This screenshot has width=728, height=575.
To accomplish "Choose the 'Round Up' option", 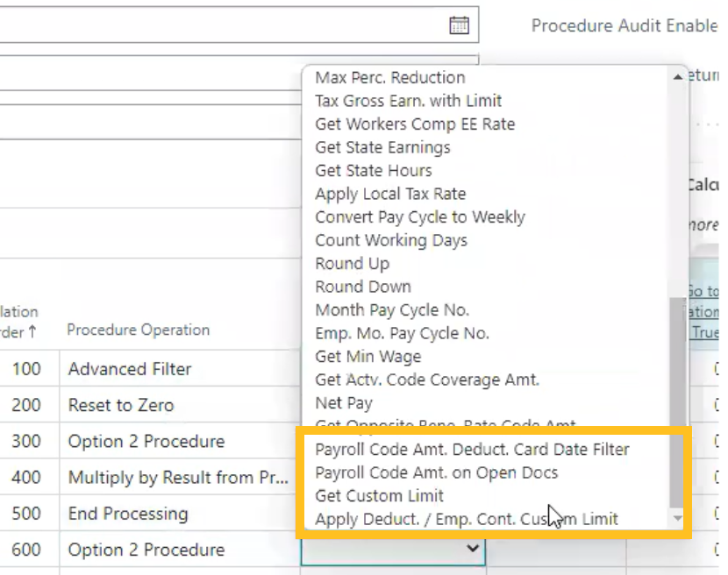I will point(353,263).
